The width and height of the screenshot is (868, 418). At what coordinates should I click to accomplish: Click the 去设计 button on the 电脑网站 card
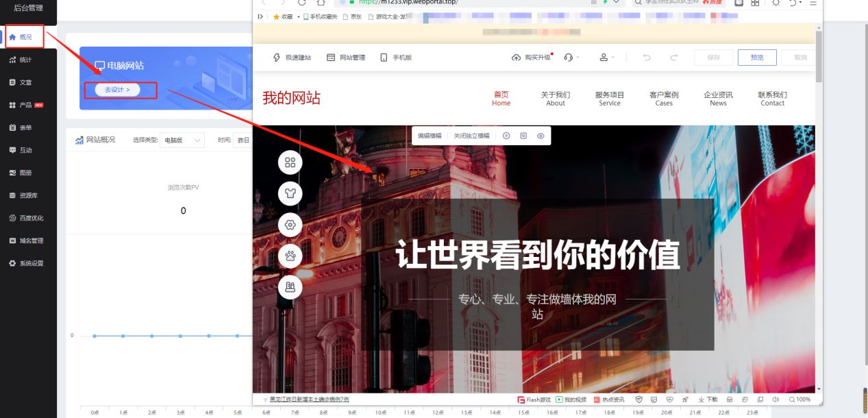[x=117, y=90]
